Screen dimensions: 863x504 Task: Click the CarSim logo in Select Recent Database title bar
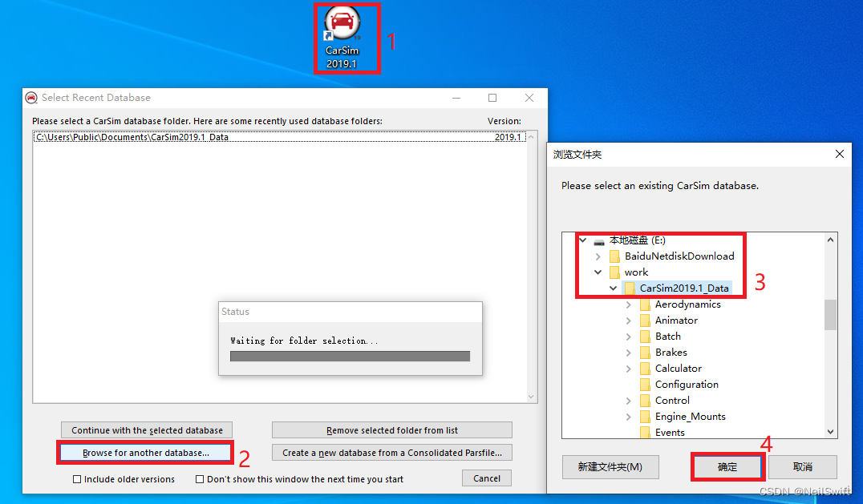31,97
